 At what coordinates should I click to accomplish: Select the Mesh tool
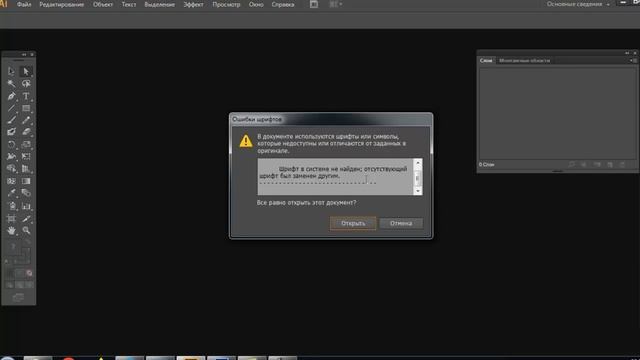(x=11, y=181)
